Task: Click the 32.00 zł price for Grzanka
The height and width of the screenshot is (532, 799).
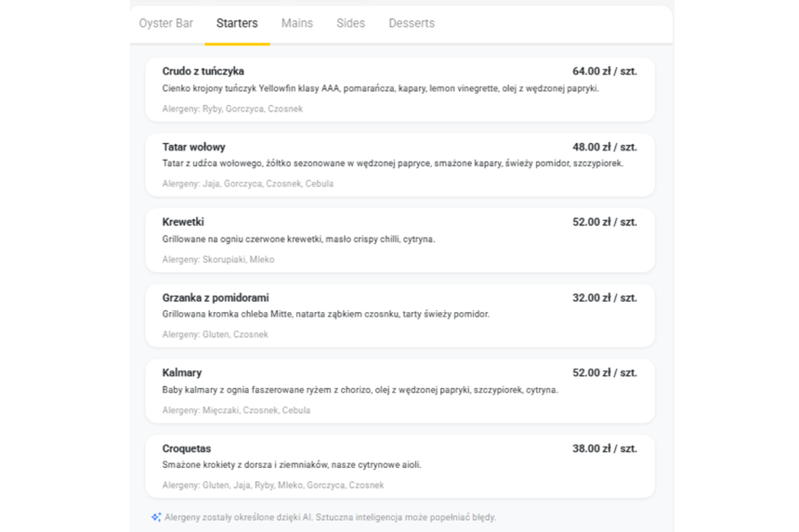Action: [x=604, y=298]
